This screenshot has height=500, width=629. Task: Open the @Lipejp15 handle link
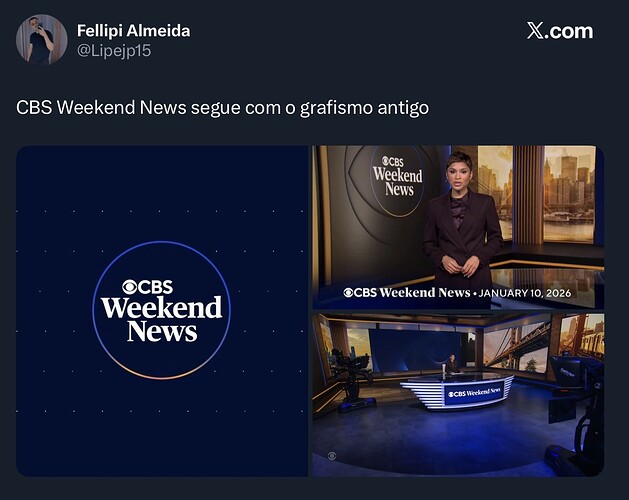(x=114, y=51)
